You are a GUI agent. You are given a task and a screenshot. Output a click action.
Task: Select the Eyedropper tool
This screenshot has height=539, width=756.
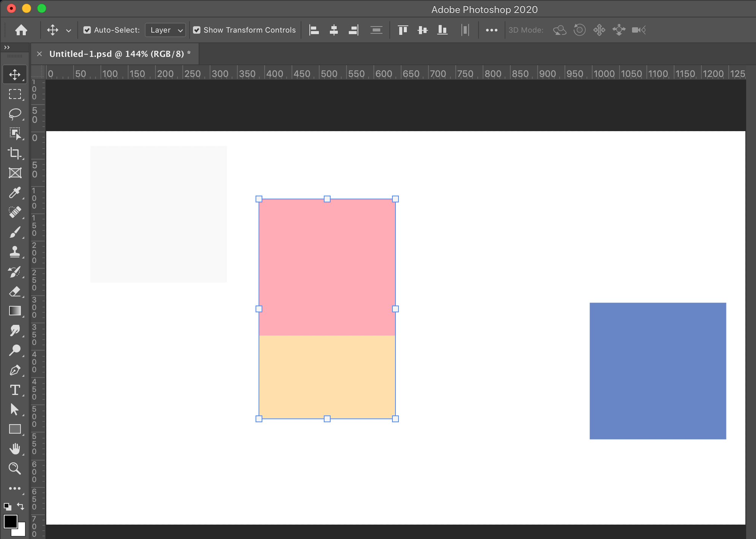15,193
